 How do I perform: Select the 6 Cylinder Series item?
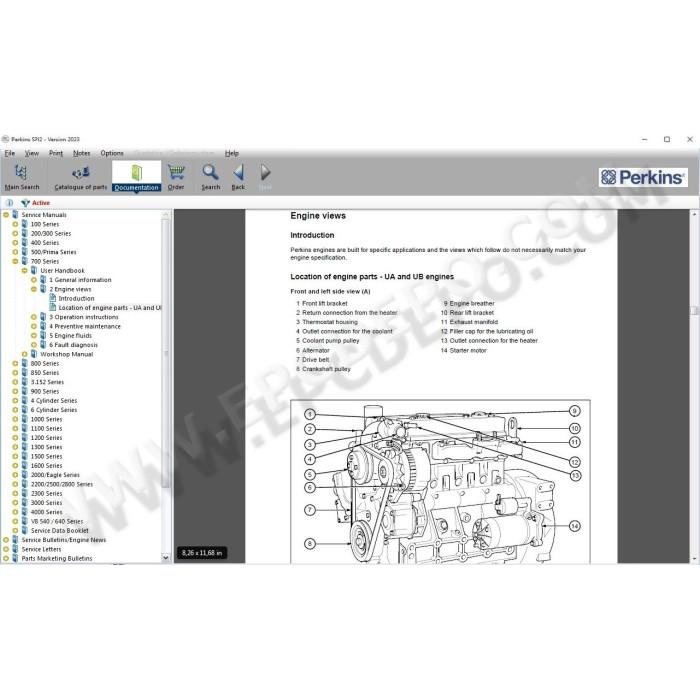tap(54, 410)
